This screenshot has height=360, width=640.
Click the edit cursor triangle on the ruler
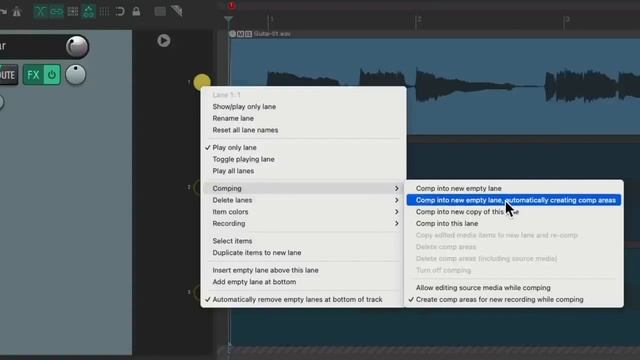229,19
